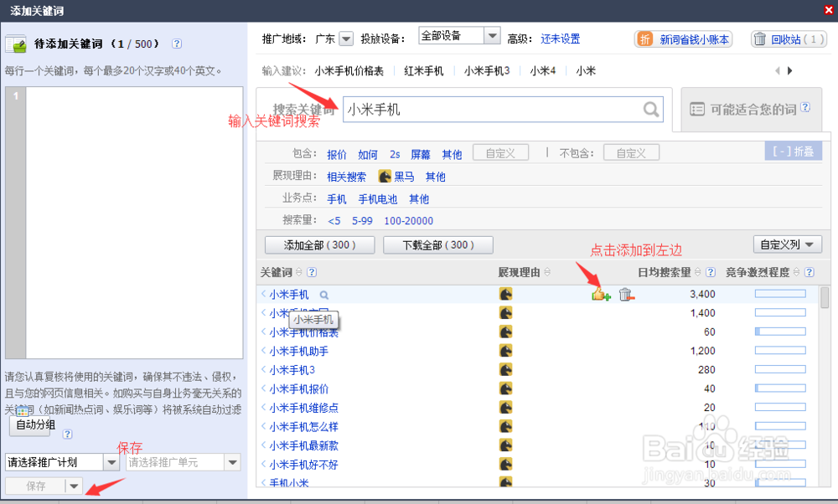Screen dimensions: 838x504
Task: Sort by 关键词 column sort arrows
Action: [x=299, y=272]
